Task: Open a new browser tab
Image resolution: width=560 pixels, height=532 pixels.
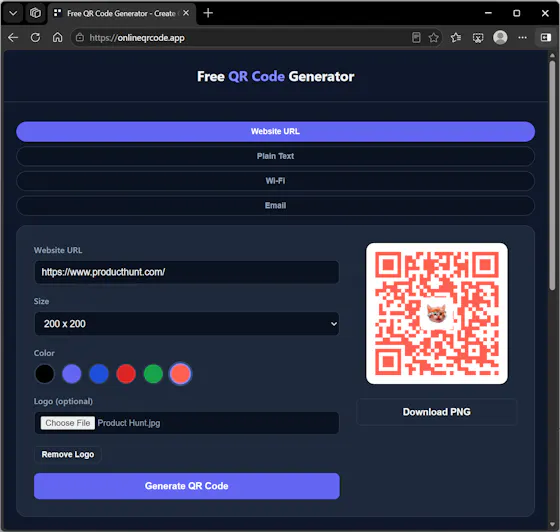Action: click(x=208, y=13)
